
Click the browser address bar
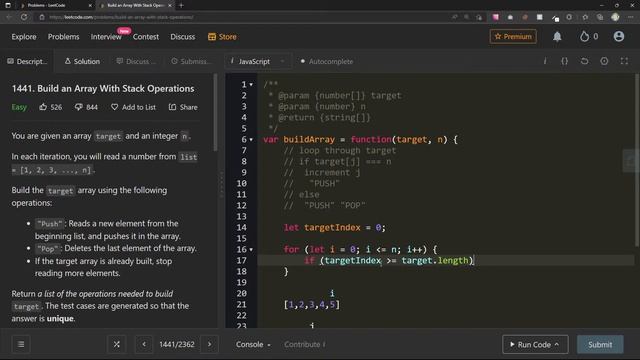[x=245, y=17]
